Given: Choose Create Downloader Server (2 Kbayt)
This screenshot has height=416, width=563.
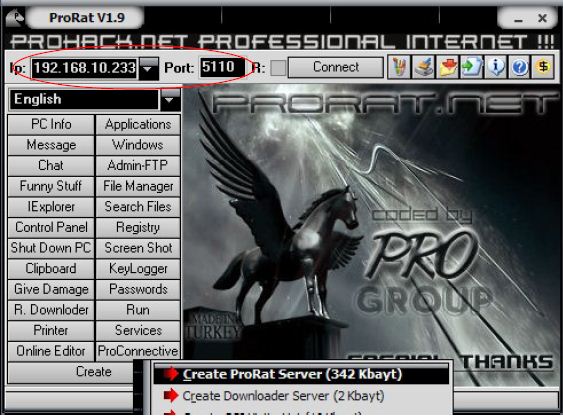Looking at the screenshot, I should [301, 396].
